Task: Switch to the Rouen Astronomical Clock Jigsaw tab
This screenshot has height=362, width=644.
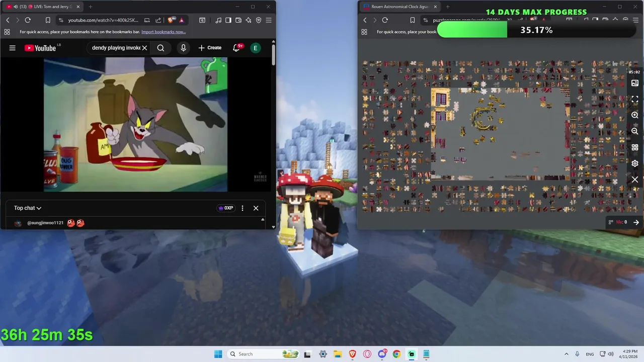Action: pyautogui.click(x=400, y=7)
